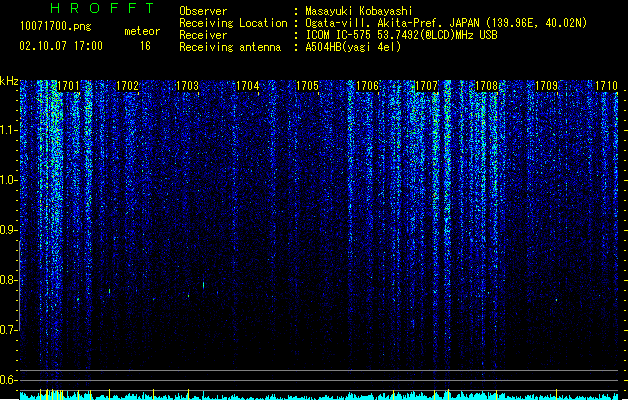Click the 0.6 frequency axis label
The image size is (629, 400).
tap(8, 380)
